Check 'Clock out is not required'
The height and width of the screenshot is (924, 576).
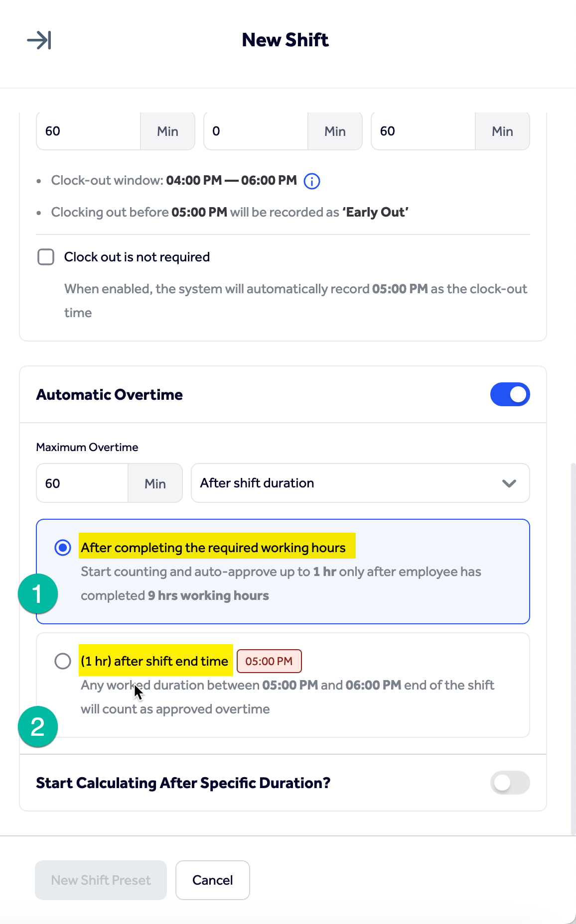tap(45, 256)
